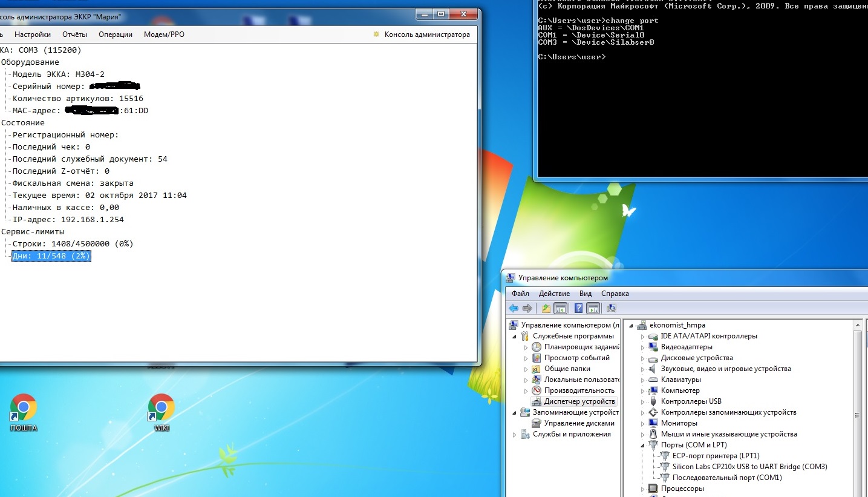Click the Scan for hardware changes icon
This screenshot has width=868, height=497.
pyautogui.click(x=612, y=308)
